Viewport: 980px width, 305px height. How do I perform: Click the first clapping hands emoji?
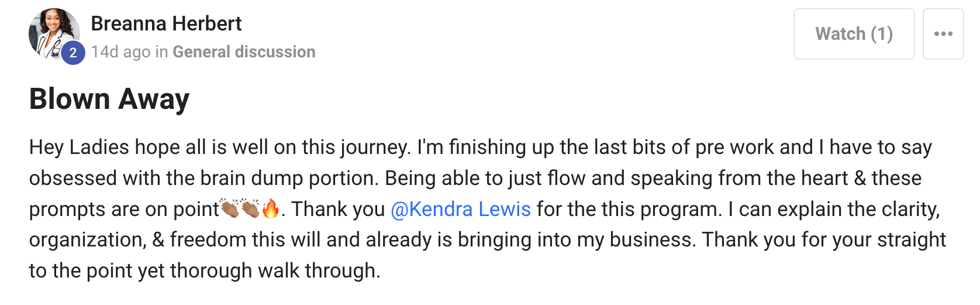pos(230,208)
